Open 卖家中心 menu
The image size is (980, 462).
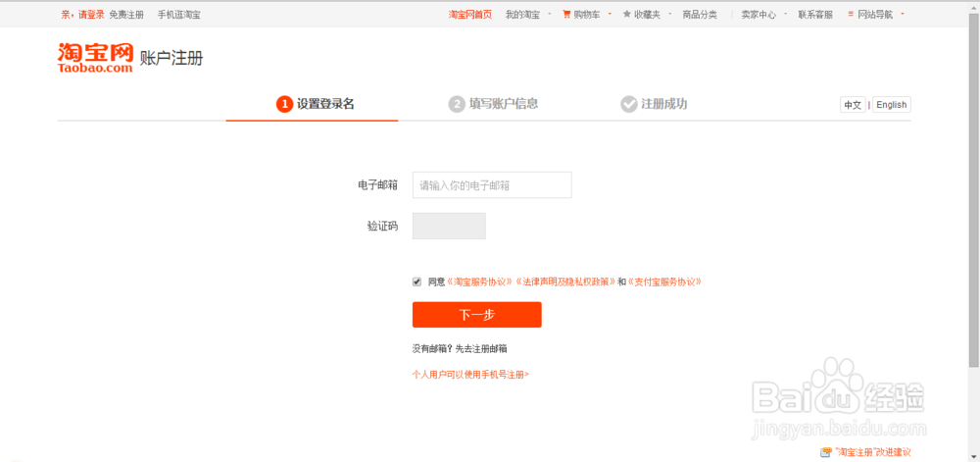[759, 15]
